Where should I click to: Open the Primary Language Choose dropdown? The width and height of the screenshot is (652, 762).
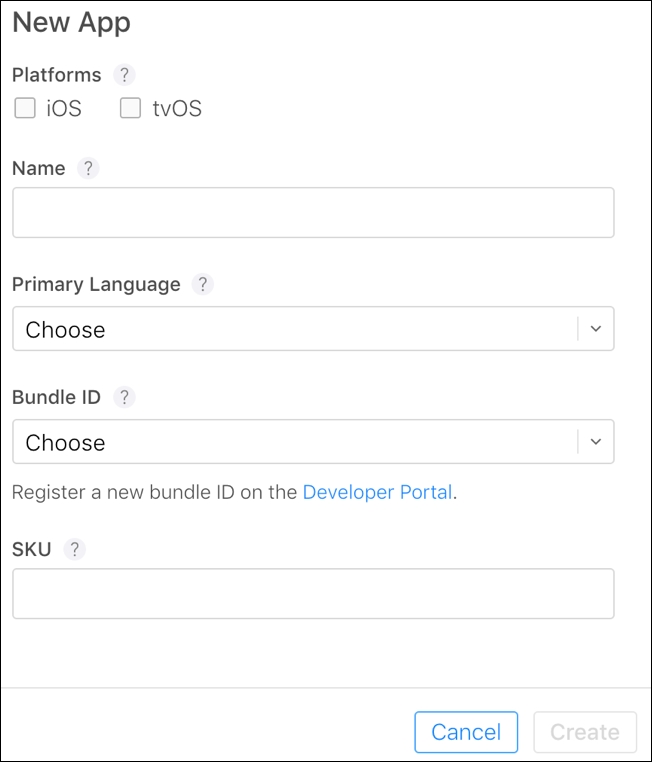(x=313, y=329)
